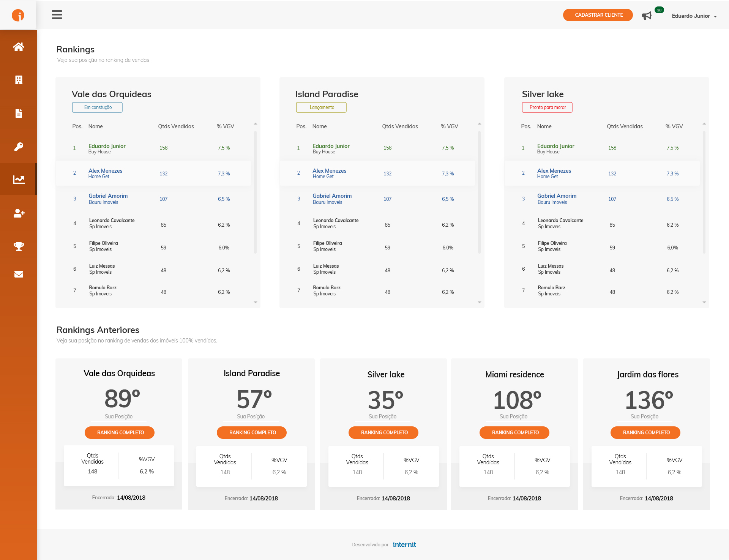Image resolution: width=729 pixels, height=560 pixels.
Task: Toggle the hamburger menu button
Action: coord(57,15)
